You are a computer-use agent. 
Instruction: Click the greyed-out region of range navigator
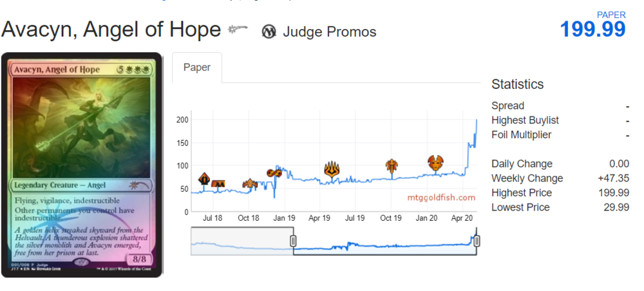pos(241,241)
